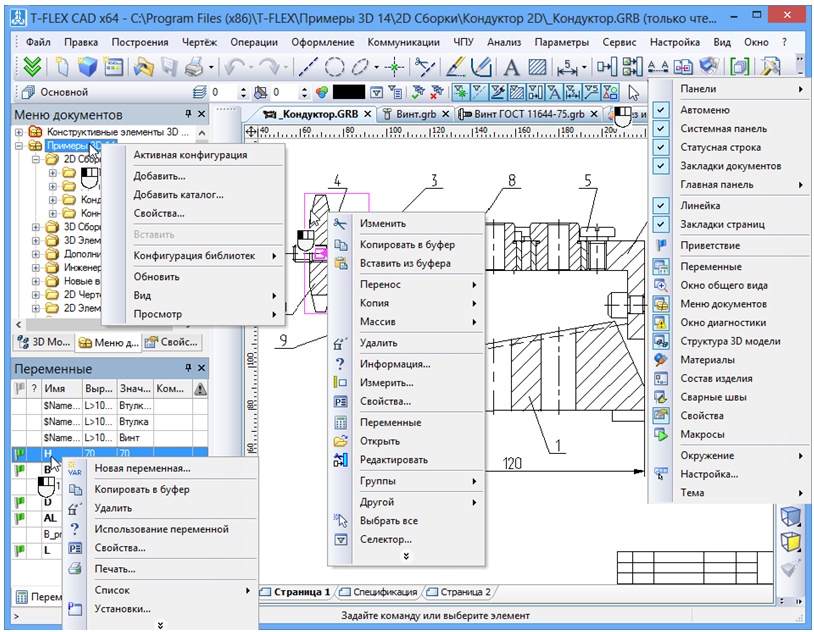814x632 pixels.
Task: Switch to the Винт.grb document tab
Action: [x=416, y=114]
